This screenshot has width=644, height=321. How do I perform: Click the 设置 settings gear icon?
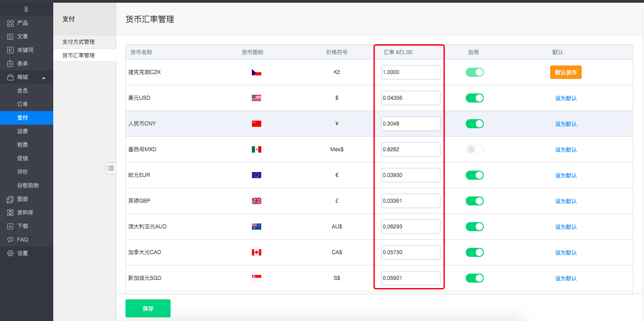point(10,253)
